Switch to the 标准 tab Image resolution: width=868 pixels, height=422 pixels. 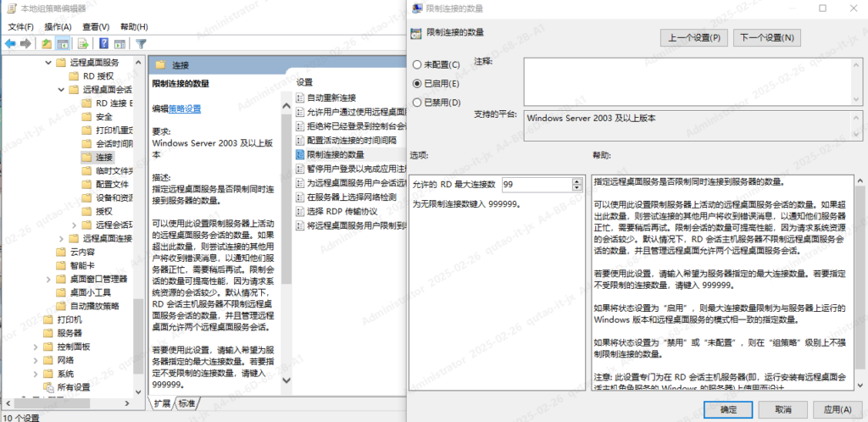pyautogui.click(x=186, y=403)
